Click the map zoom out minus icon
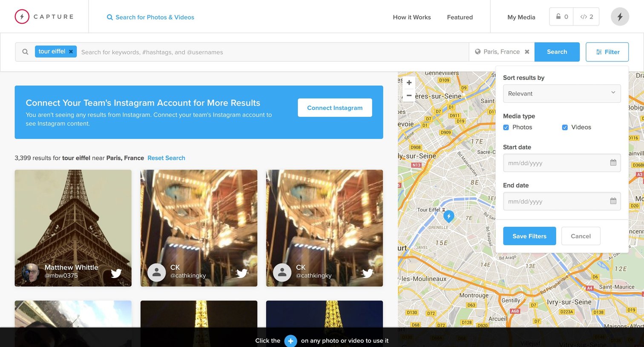The width and height of the screenshot is (644, 347). pos(409,95)
